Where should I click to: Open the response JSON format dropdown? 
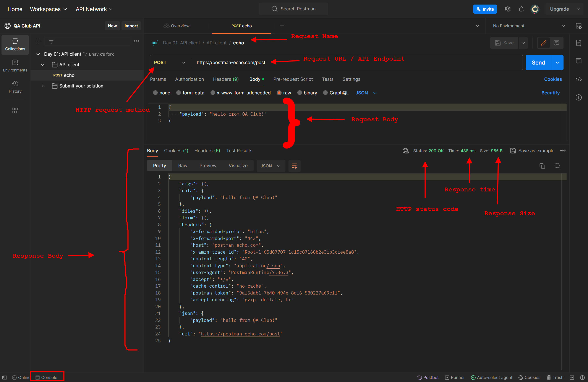pos(271,166)
